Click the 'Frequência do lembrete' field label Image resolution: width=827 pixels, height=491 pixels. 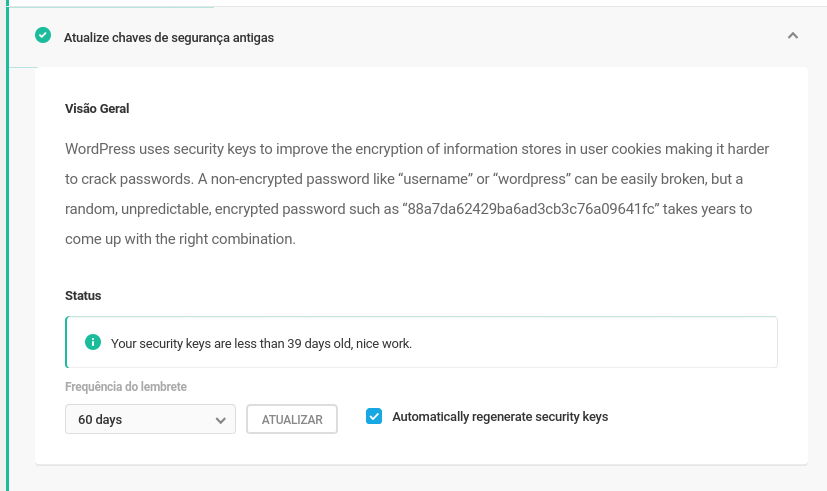tap(126, 387)
